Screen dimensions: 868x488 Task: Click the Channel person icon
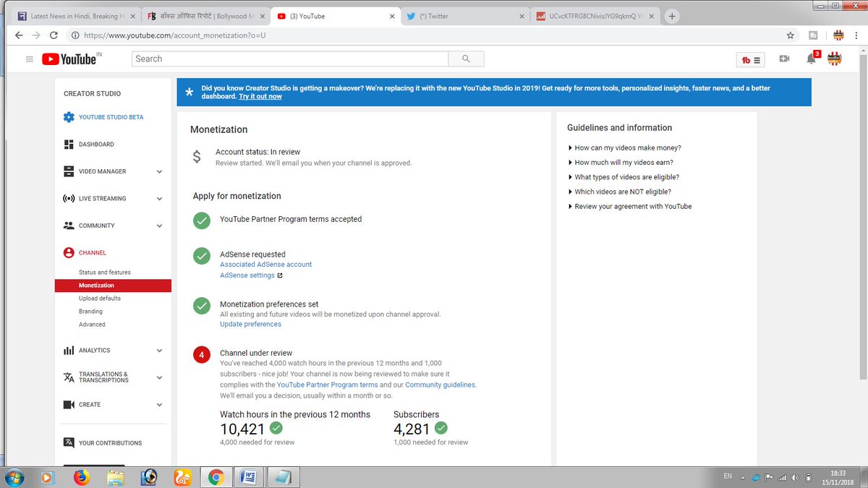point(69,253)
